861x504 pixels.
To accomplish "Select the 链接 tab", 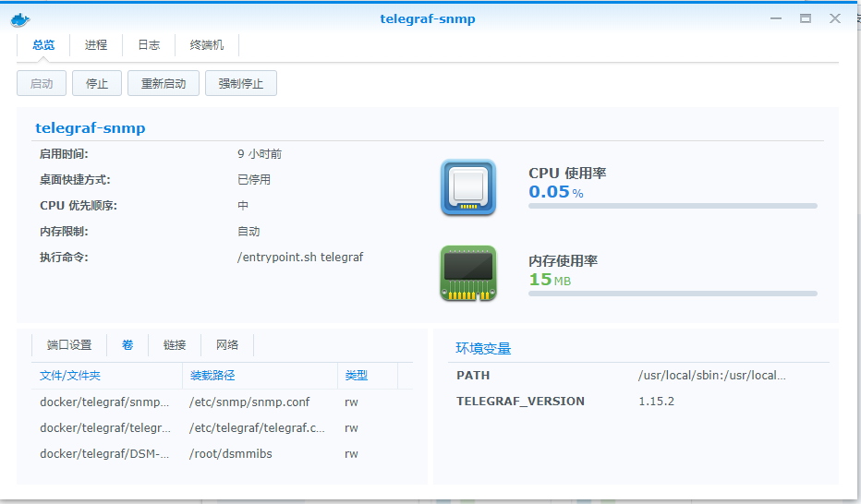I will [175, 345].
